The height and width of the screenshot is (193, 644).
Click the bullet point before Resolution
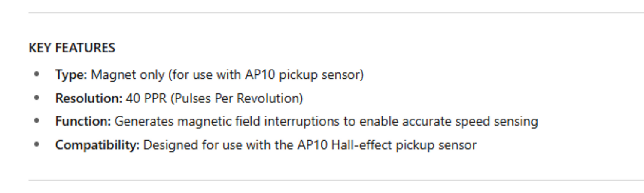pos(37,98)
